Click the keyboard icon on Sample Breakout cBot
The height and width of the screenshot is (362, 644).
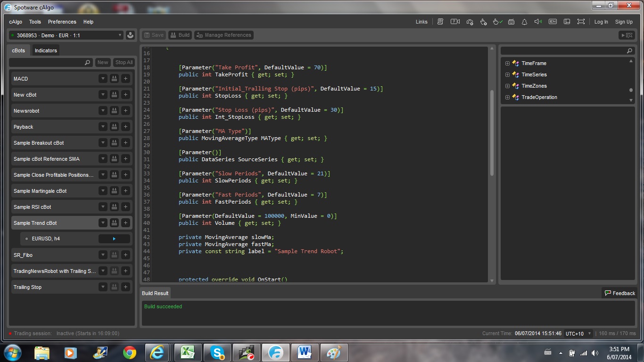click(x=114, y=143)
